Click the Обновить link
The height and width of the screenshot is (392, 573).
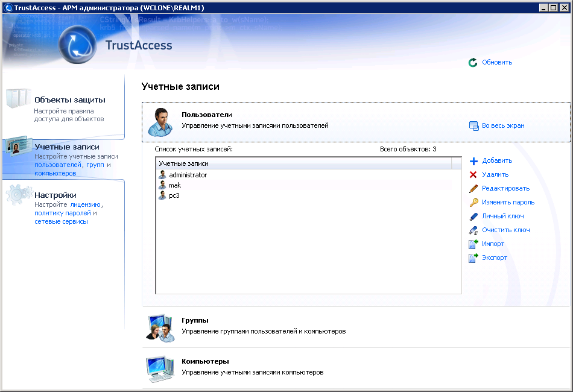[x=497, y=62]
